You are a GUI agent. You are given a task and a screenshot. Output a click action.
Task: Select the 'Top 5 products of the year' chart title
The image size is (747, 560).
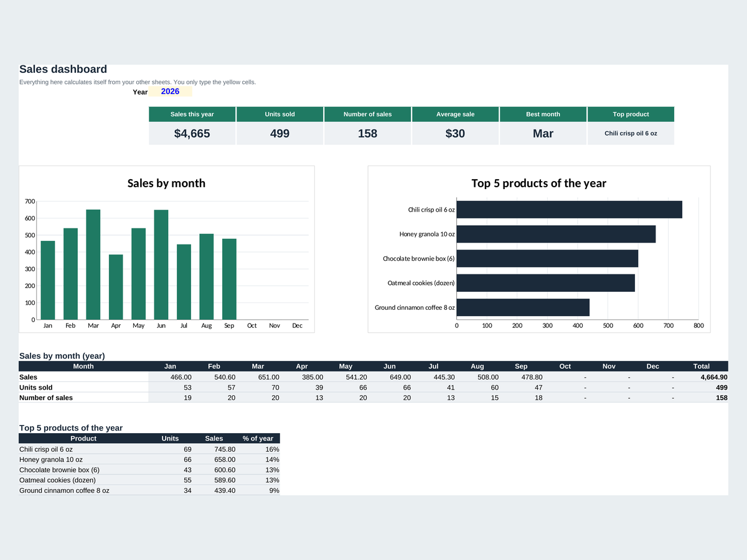point(539,183)
